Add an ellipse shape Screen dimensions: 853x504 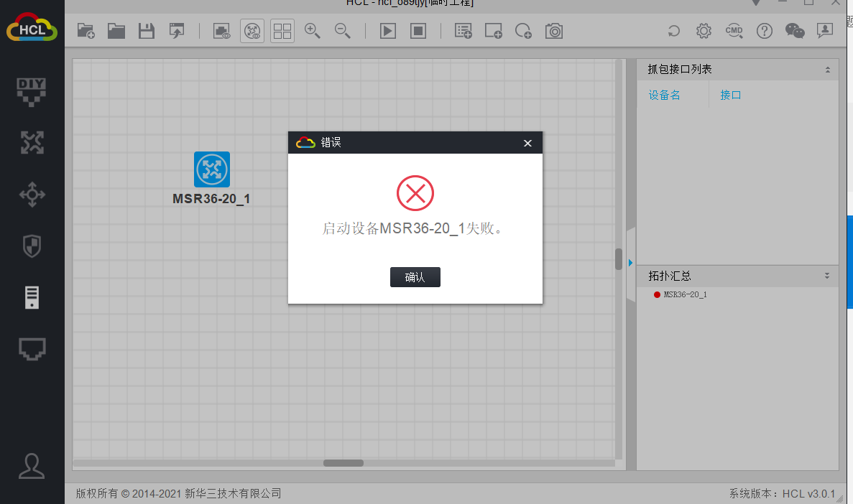click(523, 31)
